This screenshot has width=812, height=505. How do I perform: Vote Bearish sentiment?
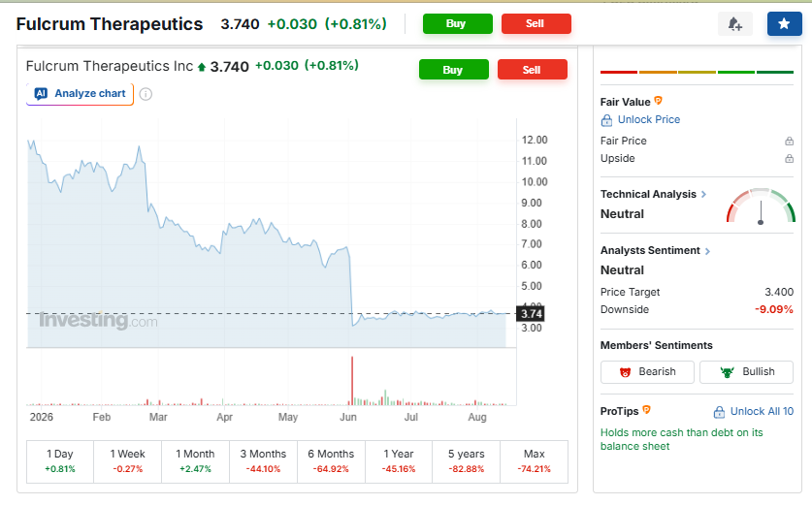[647, 372]
